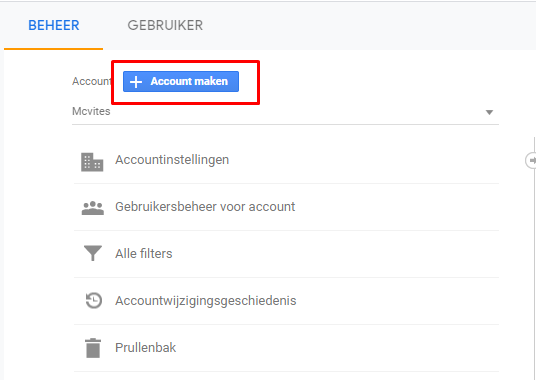Screen dimensions: 536x380
Task: Click the underline beneath Mcvites selector
Action: (285, 124)
